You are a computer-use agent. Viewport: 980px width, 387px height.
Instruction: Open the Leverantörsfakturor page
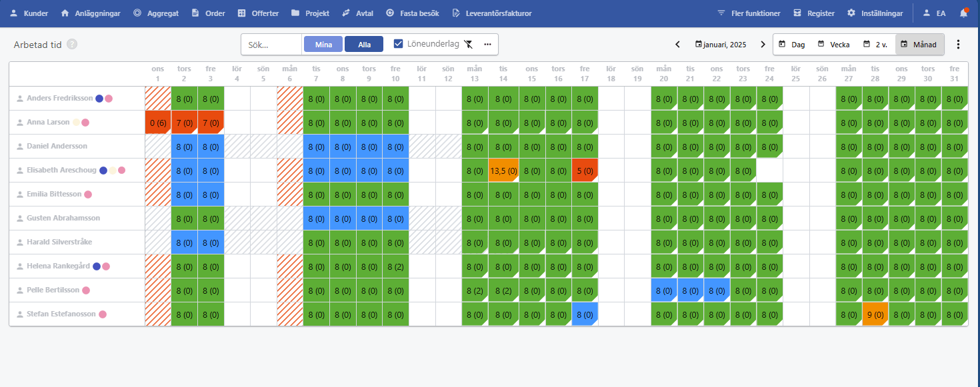pyautogui.click(x=492, y=13)
